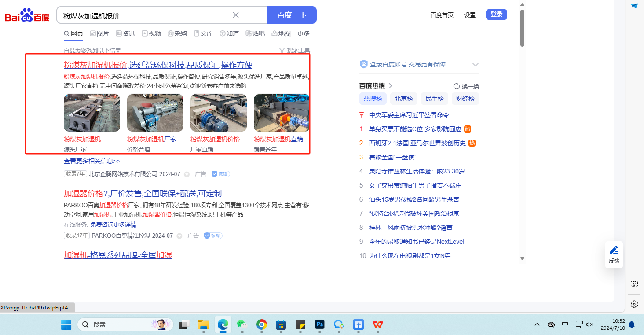Screen dimensions: 644x335
Task: Open the 反馈 feedback pencil icon
Action: [614, 250]
